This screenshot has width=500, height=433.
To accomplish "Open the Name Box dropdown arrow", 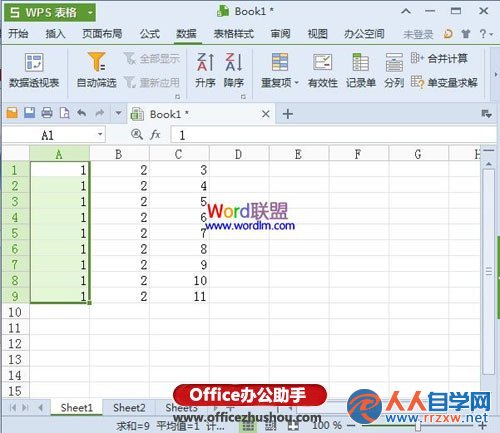I will [100, 135].
